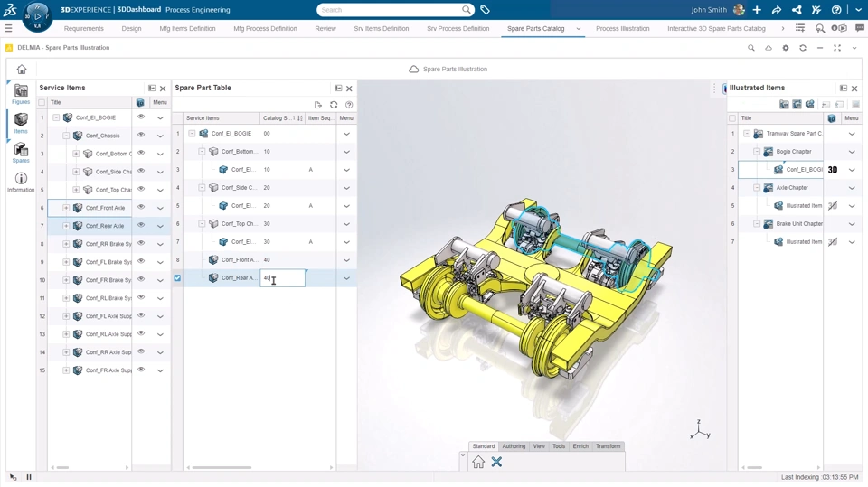Expand Conf_Rear Axle tree node
The width and height of the screenshot is (868, 487).
click(x=66, y=226)
